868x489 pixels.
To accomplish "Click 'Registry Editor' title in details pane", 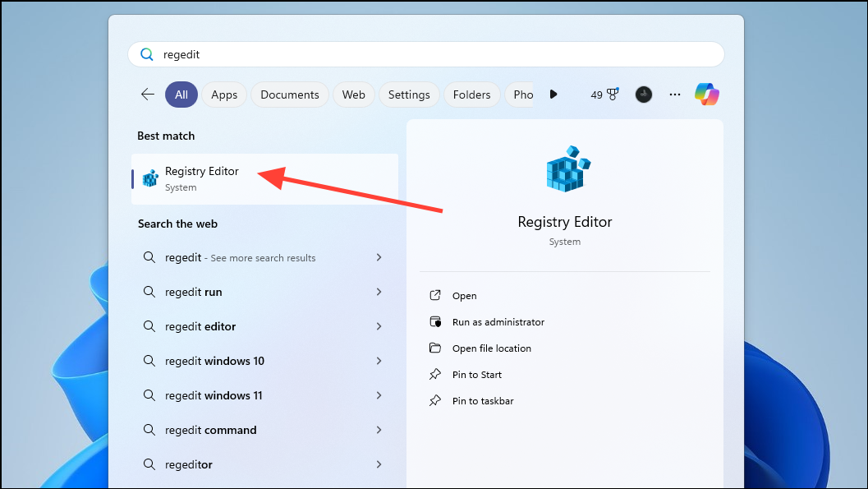I will pos(565,222).
